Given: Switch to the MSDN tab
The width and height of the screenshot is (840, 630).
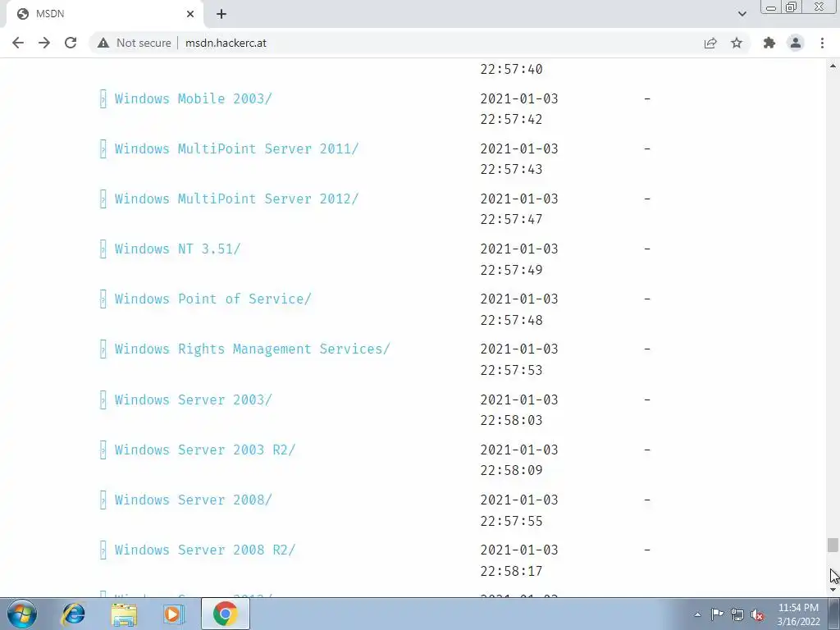Looking at the screenshot, I should [104, 14].
